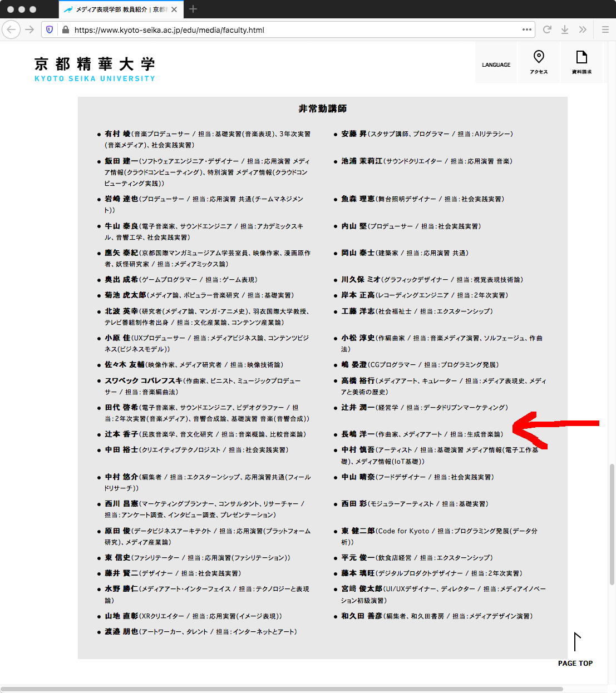Reload the current page
The width and height of the screenshot is (616, 693).
[547, 29]
